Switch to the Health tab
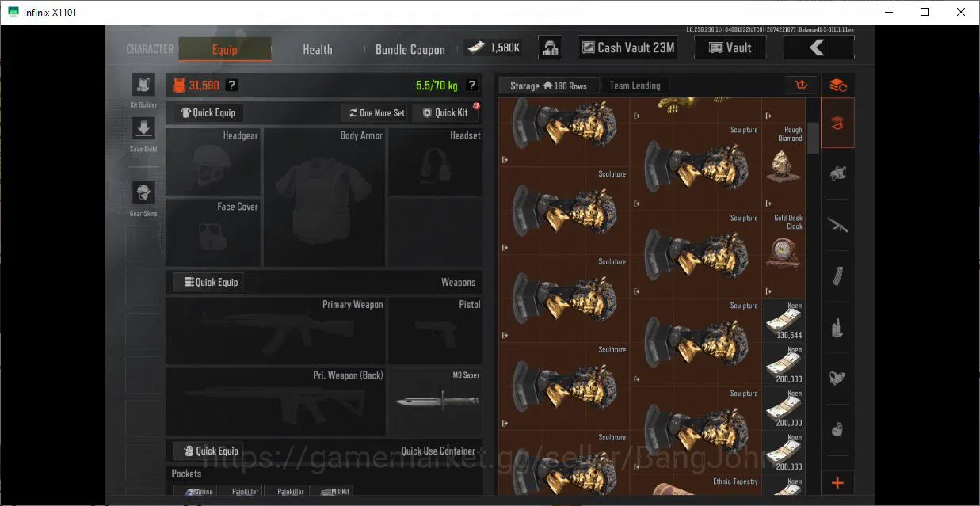This screenshot has height=506, width=980. point(318,49)
